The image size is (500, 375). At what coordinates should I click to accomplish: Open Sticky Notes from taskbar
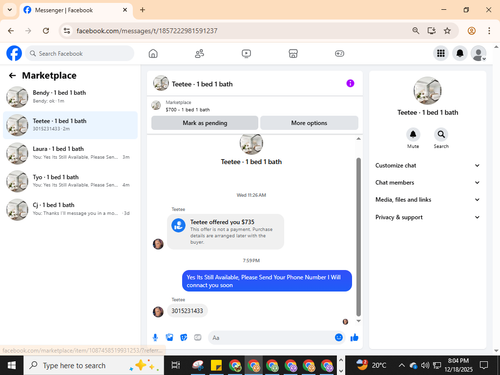[216, 366]
